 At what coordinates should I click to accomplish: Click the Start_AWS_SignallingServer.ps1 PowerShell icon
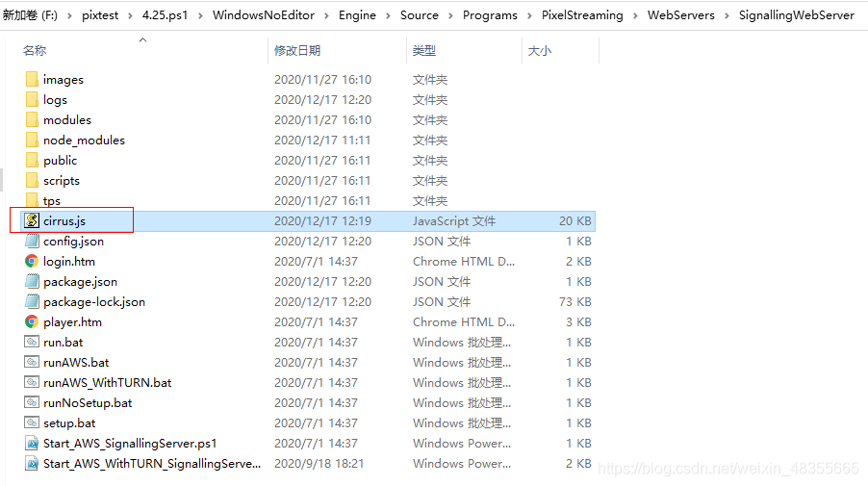[32, 444]
